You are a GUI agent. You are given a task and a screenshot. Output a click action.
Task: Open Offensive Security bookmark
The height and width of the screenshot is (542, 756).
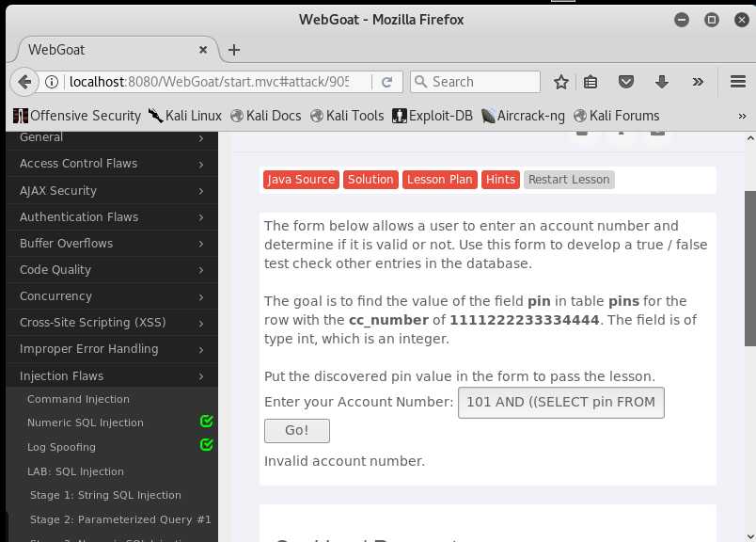(77, 116)
